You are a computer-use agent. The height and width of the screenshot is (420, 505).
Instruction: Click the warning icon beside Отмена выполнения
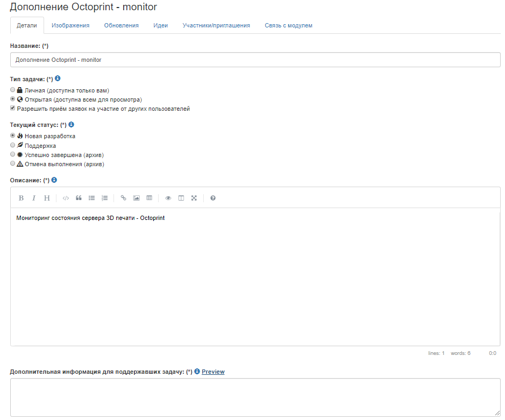coord(20,164)
